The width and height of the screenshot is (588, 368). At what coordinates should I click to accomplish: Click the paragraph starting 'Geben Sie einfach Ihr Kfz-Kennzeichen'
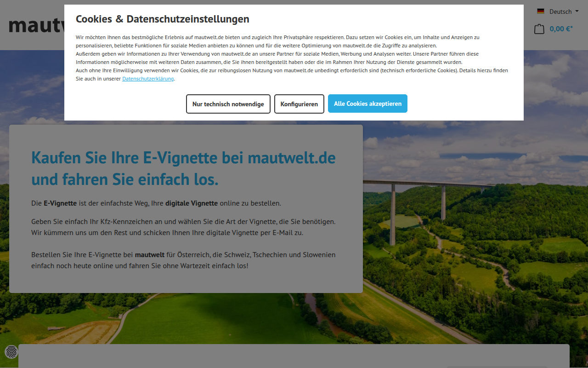[x=183, y=227]
